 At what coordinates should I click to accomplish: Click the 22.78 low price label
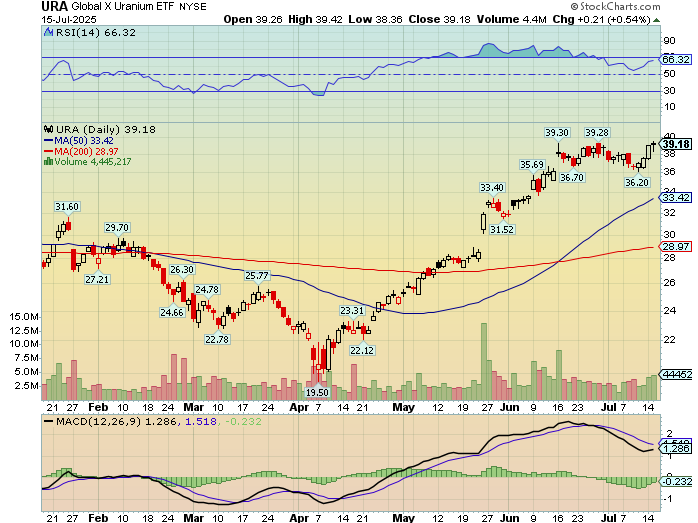tap(217, 339)
